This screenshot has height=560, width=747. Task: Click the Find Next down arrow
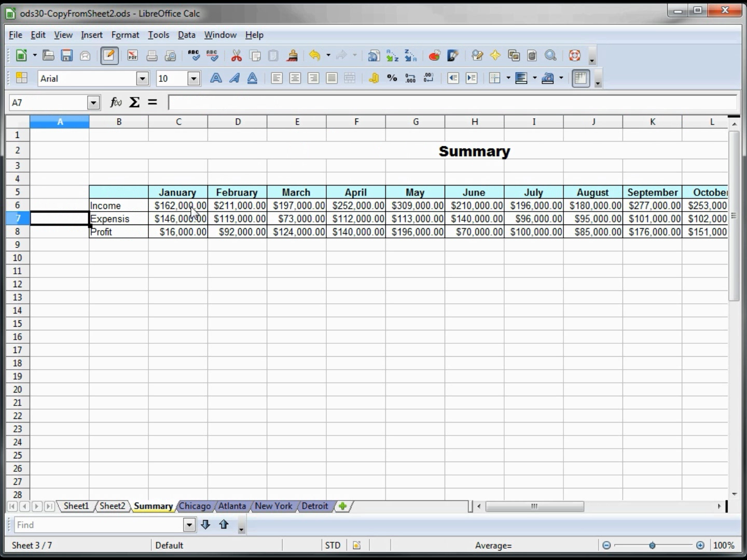[205, 525]
